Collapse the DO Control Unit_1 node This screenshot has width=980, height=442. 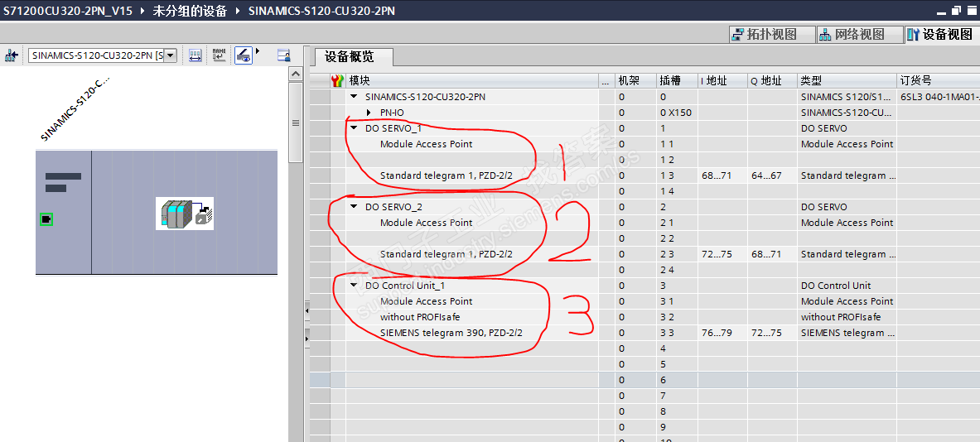tap(355, 286)
